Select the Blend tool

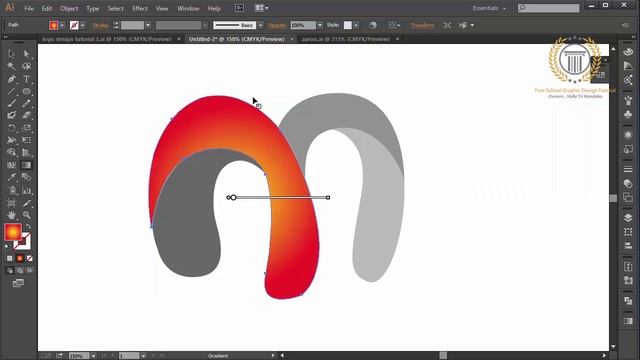27,177
